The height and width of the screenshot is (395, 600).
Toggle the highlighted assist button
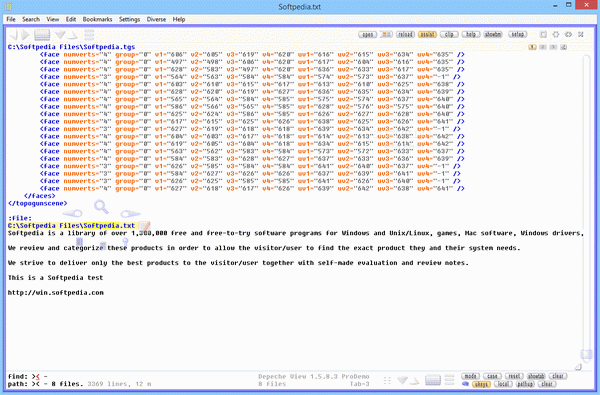[427, 34]
